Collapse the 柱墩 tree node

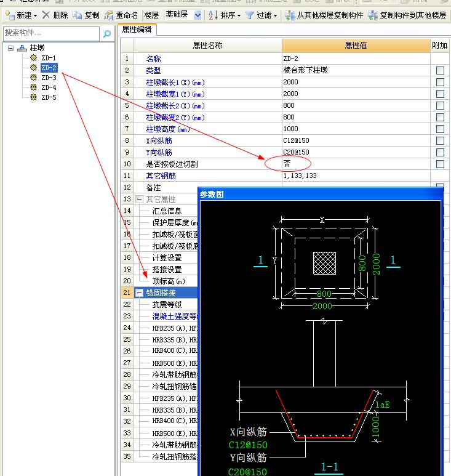[10, 48]
